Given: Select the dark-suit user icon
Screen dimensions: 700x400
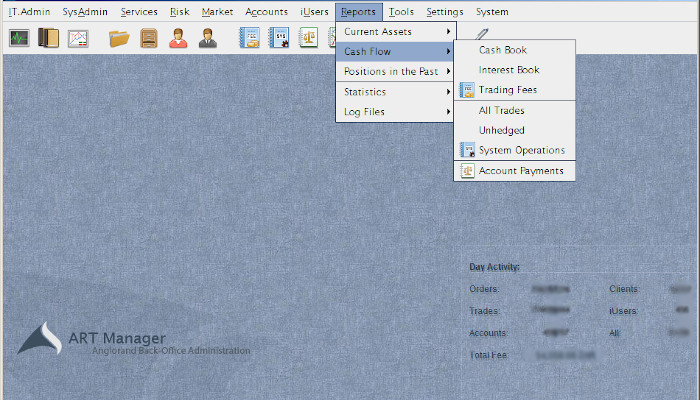Looking at the screenshot, I should 208,39.
